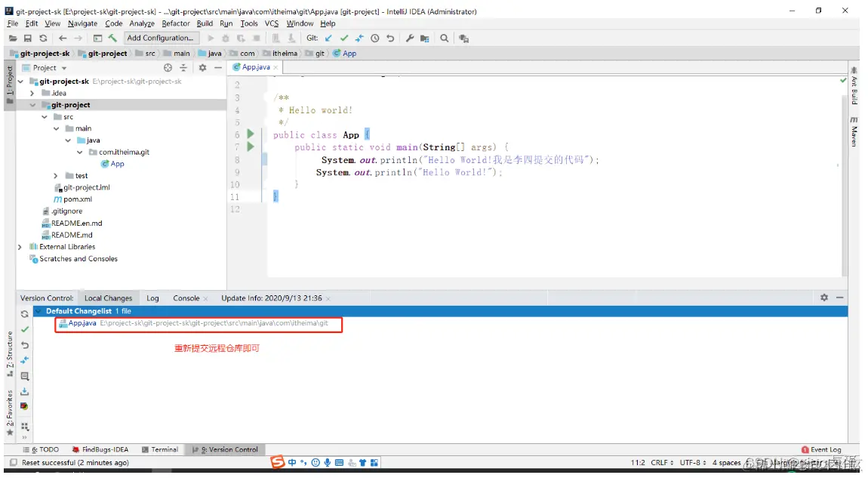Collapse the git-project module node
The image size is (868, 478).
point(32,105)
